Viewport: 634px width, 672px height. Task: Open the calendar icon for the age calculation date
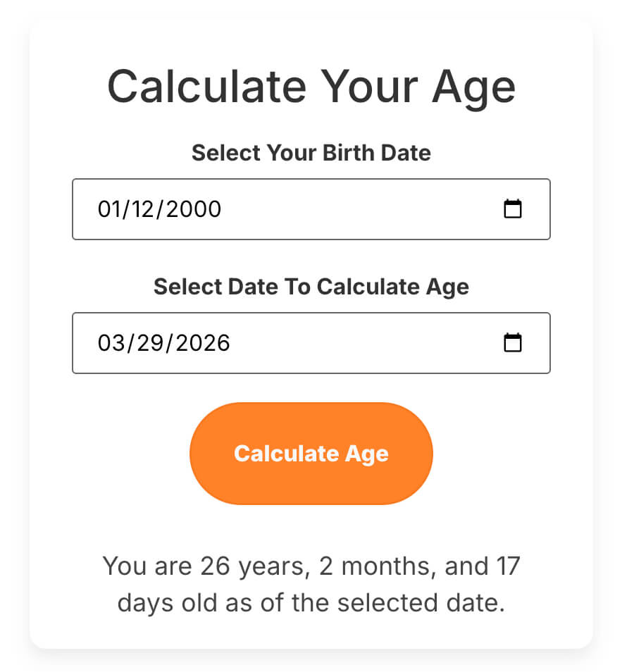click(x=513, y=343)
